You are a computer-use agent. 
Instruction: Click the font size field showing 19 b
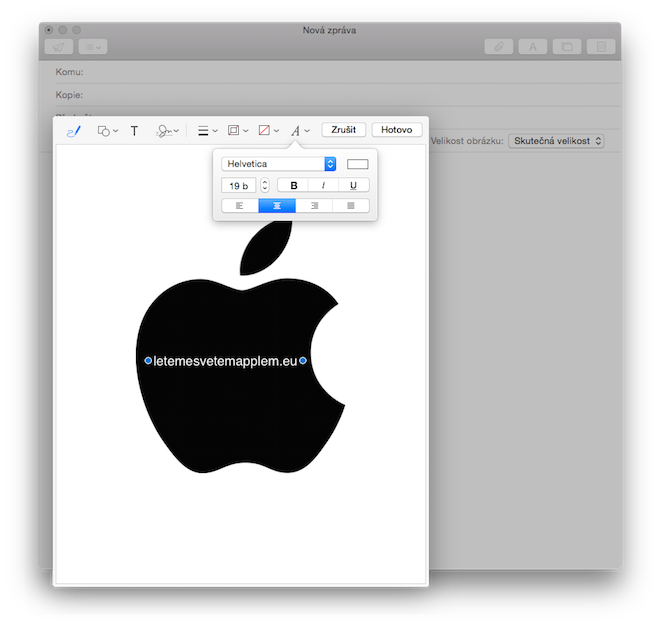click(239, 185)
